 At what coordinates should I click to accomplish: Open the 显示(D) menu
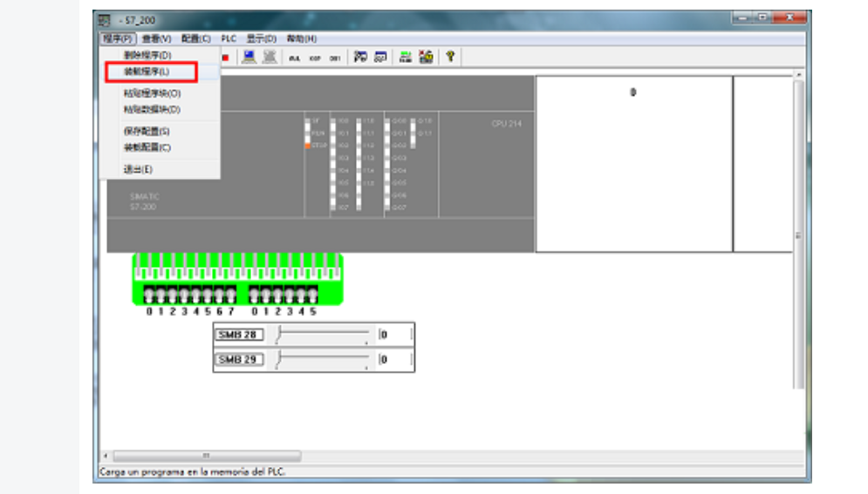coord(262,38)
